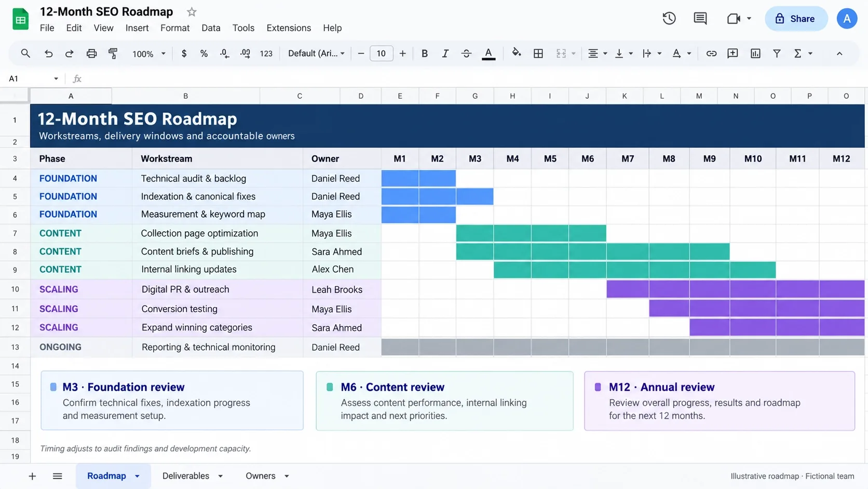Switch to the Deliverables sheet tab
The image size is (868, 489).
pyautogui.click(x=186, y=476)
